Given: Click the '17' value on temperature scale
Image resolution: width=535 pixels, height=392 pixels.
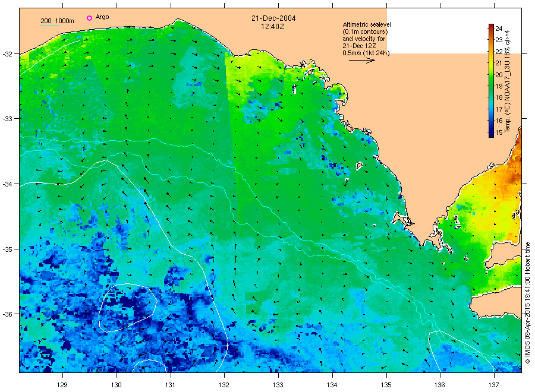Looking at the screenshot, I should point(499,109).
